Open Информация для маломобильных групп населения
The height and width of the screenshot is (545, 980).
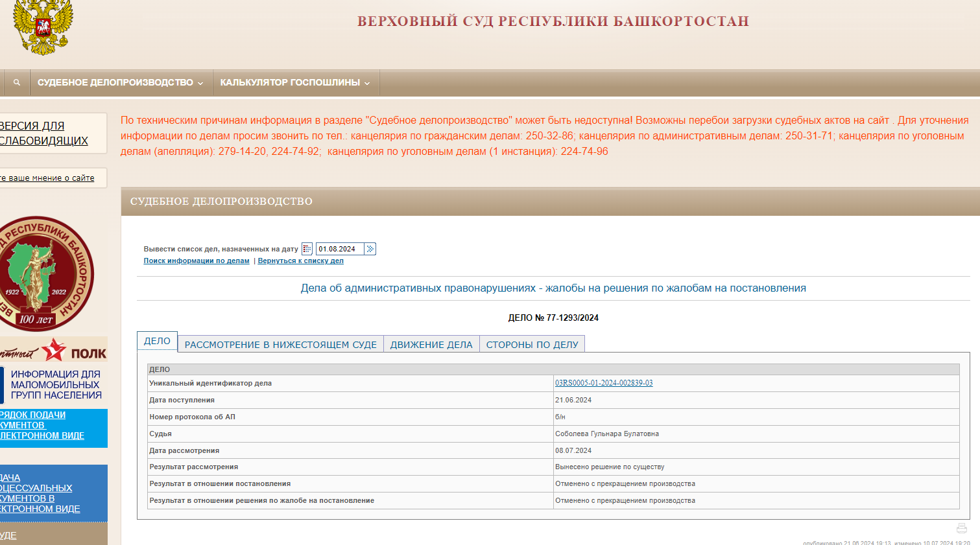click(x=56, y=384)
